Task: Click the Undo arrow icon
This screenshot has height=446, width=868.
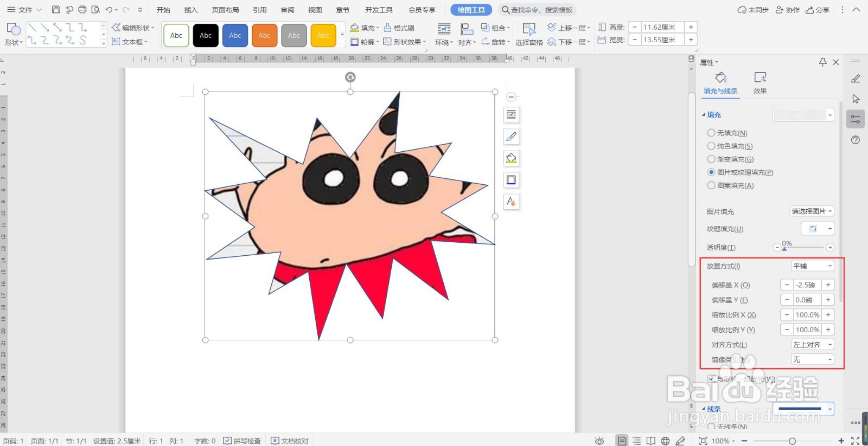Action: pyautogui.click(x=109, y=10)
